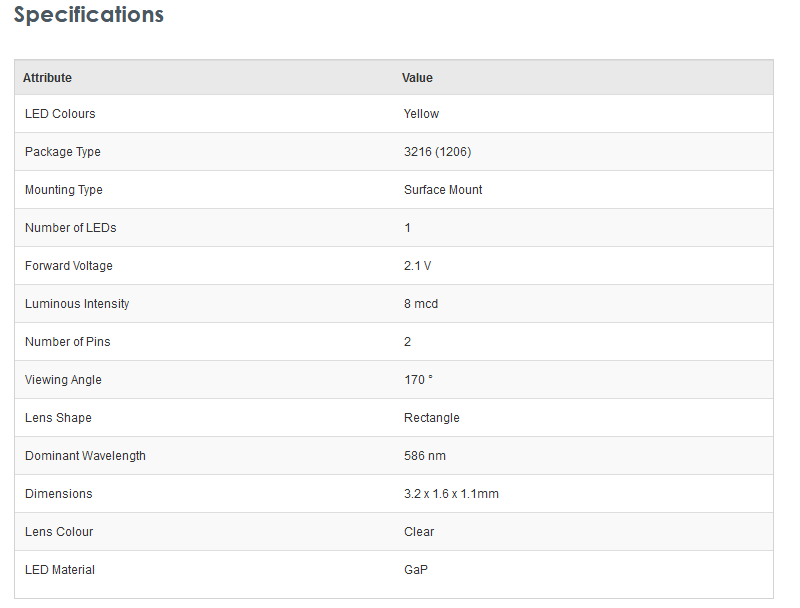Select the 3.2 x 1.6 x 1.1mm dimensions
This screenshot has width=800, height=608.
(x=451, y=494)
